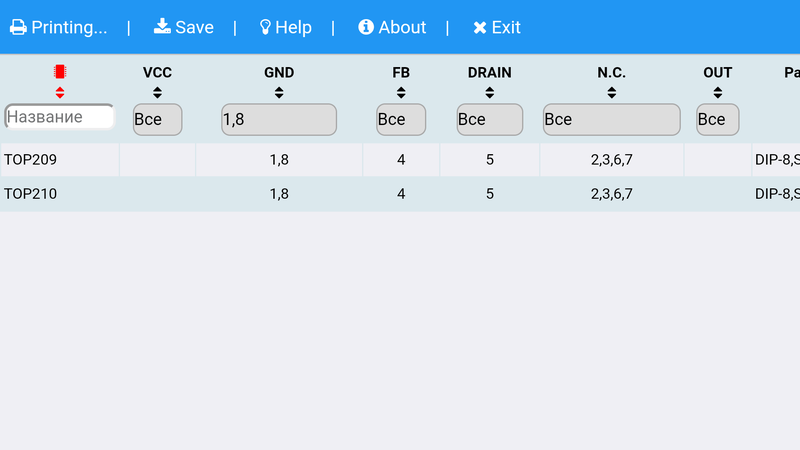The width and height of the screenshot is (800, 450).
Task: Open the OUT filter dropdown
Action: tap(718, 119)
